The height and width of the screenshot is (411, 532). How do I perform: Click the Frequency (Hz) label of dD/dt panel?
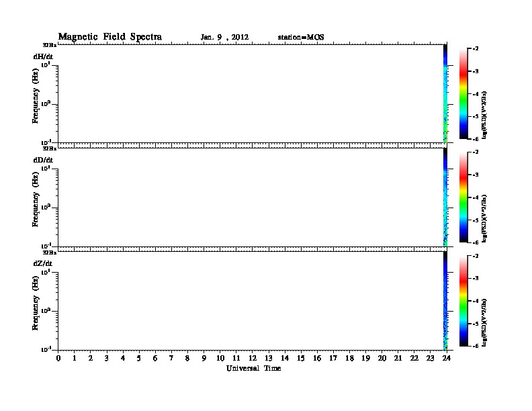[36, 199]
